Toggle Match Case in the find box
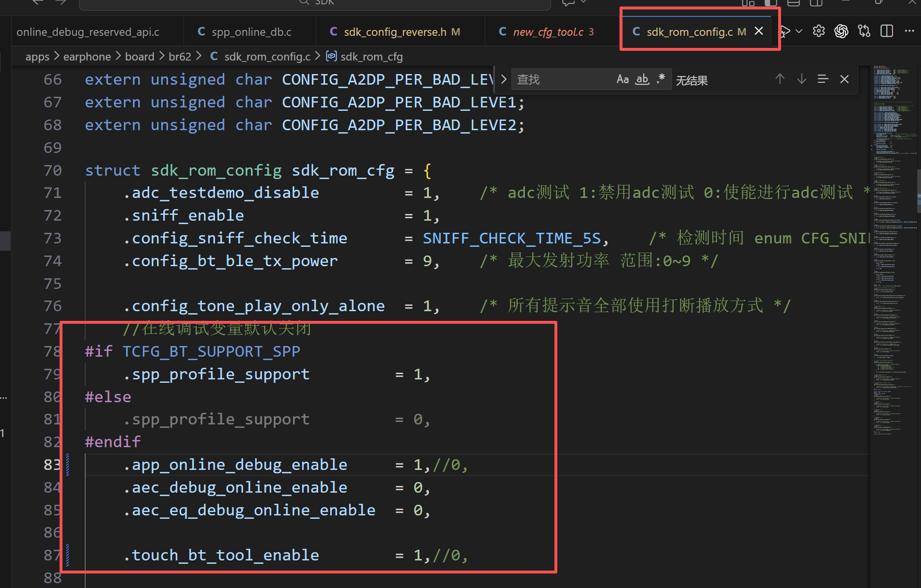921x588 pixels. coord(622,79)
